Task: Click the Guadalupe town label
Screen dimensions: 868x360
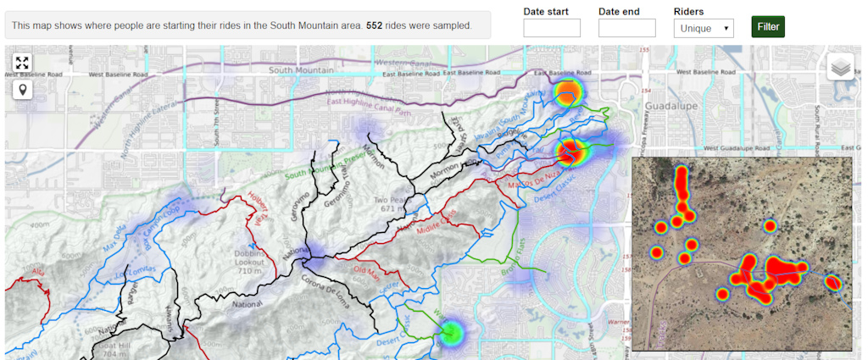Action: coord(671,104)
